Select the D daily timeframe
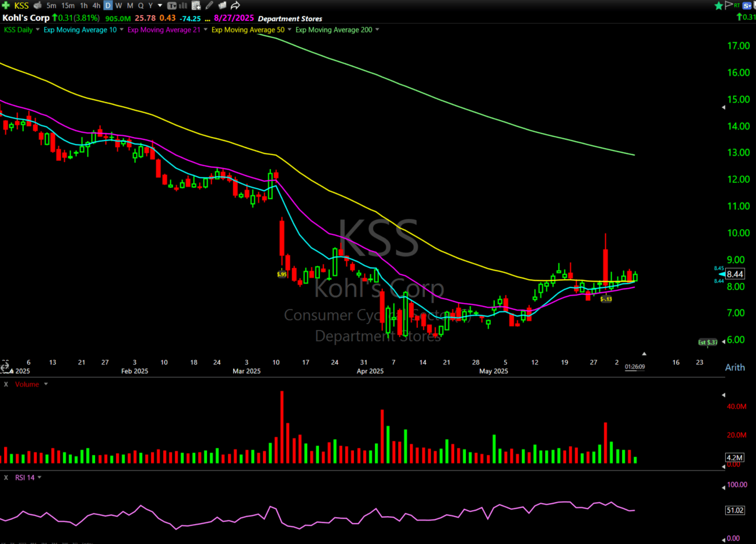 click(x=108, y=5)
